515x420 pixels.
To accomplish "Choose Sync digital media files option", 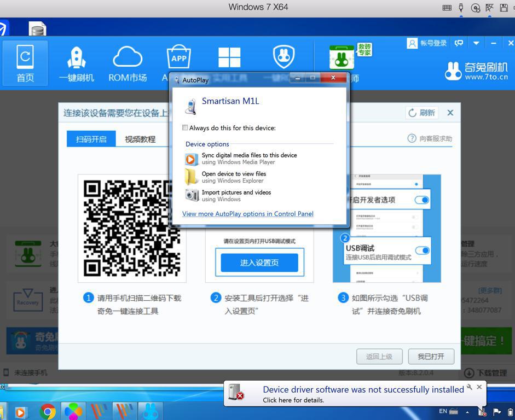I will point(241,159).
